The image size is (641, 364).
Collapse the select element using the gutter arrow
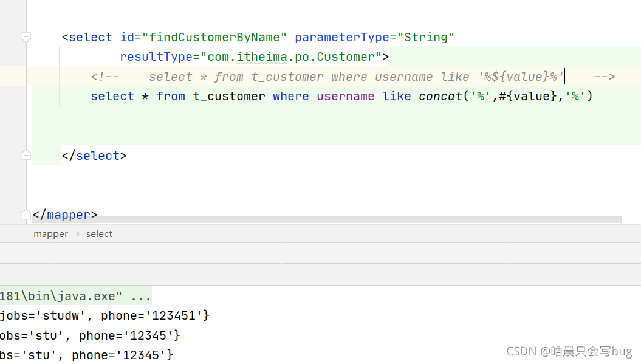(x=26, y=37)
